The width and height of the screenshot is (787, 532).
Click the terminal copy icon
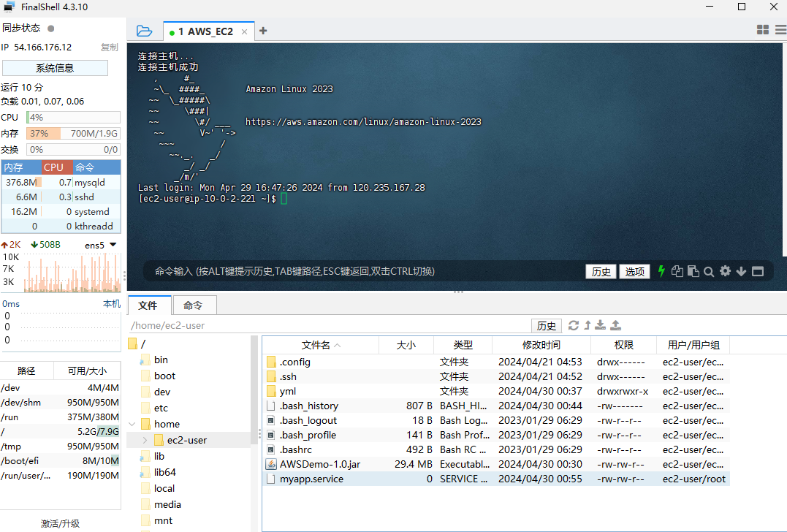click(x=677, y=271)
